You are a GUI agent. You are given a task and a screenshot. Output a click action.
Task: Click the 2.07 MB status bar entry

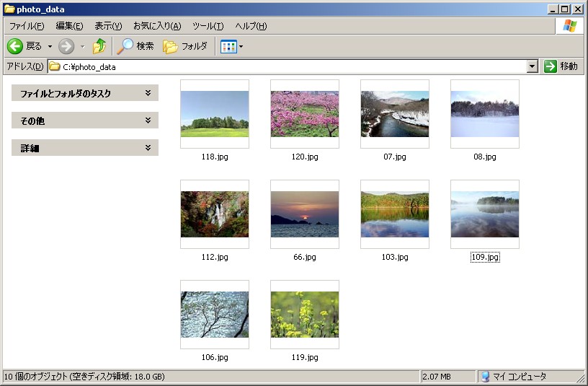437,377
